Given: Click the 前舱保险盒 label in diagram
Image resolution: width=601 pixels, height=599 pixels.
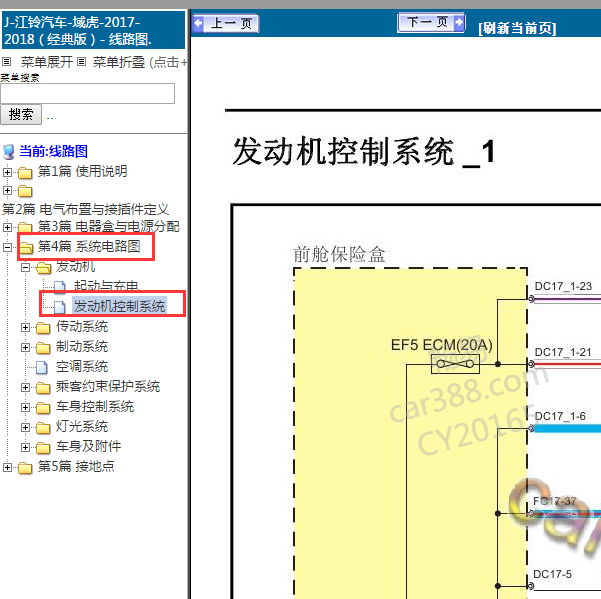Looking at the screenshot, I should (x=339, y=254).
